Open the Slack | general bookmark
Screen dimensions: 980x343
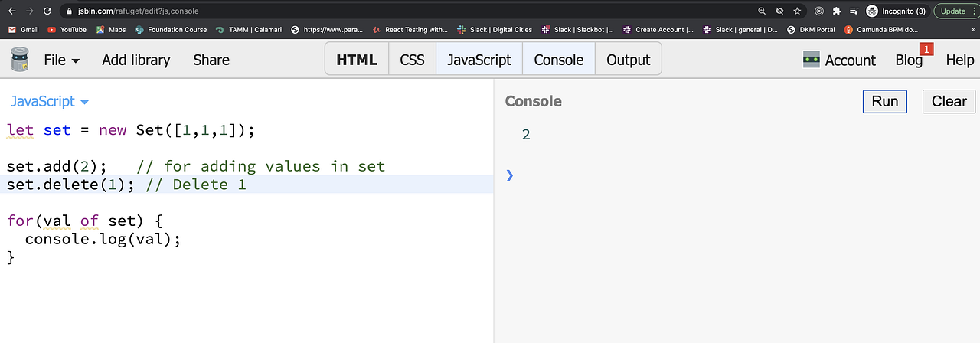(x=739, y=30)
